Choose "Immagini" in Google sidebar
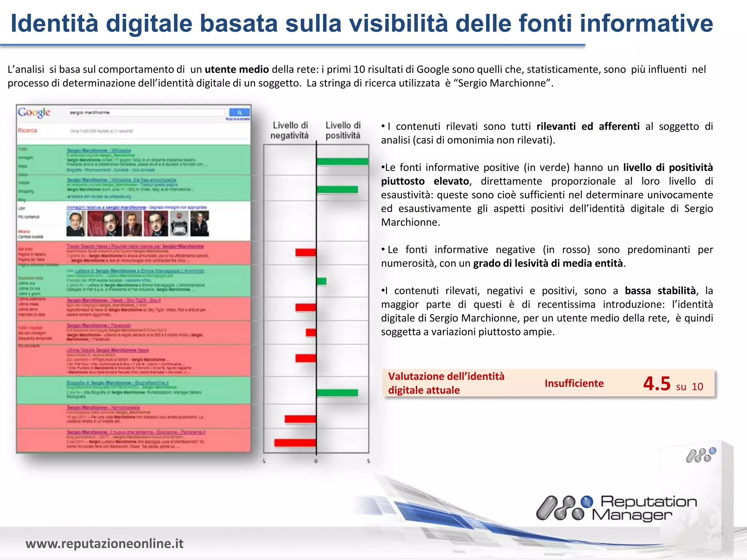The image size is (747, 560). 25,157
